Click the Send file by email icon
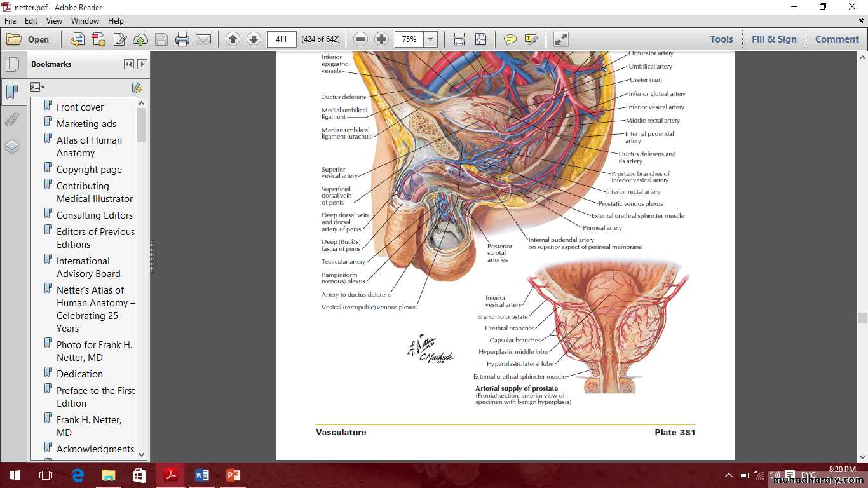Viewport: 868px width, 488px height. [203, 39]
